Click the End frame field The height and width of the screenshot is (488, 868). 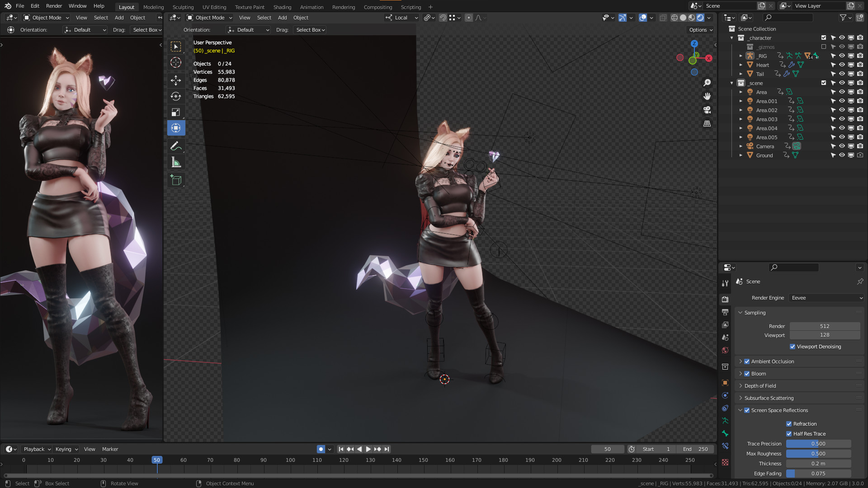[x=695, y=449]
